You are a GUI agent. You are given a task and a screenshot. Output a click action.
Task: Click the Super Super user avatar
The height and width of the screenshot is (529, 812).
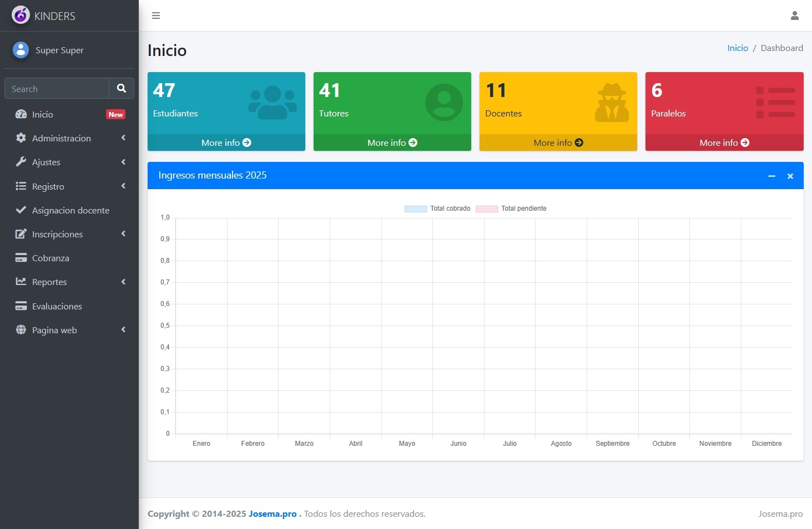point(21,50)
